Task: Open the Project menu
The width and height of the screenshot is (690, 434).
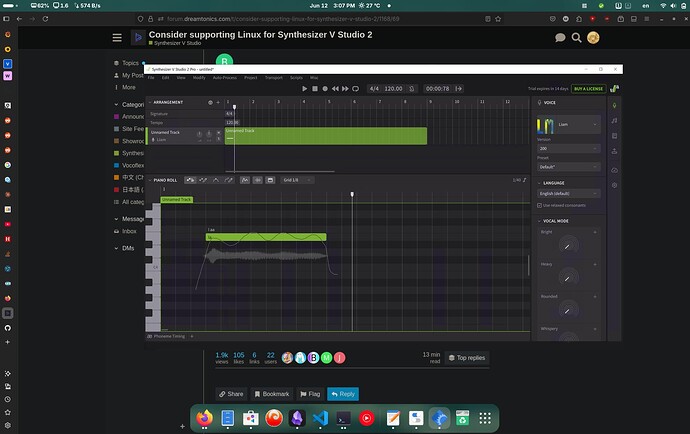Action: point(251,77)
